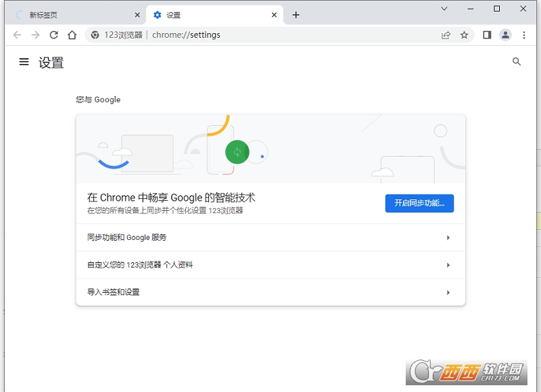Screen dimensions: 541x392
Task: Click the site info icon before 123浏览器
Action: [95, 35]
